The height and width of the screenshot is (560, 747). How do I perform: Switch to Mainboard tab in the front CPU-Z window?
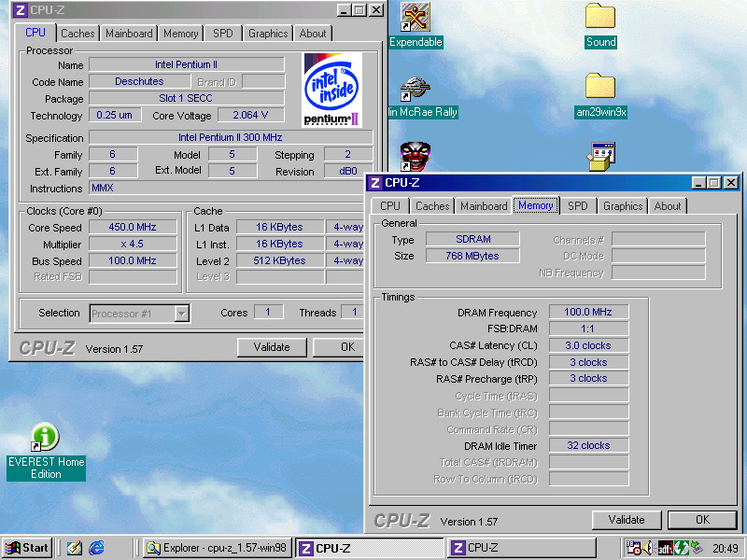pos(484,206)
